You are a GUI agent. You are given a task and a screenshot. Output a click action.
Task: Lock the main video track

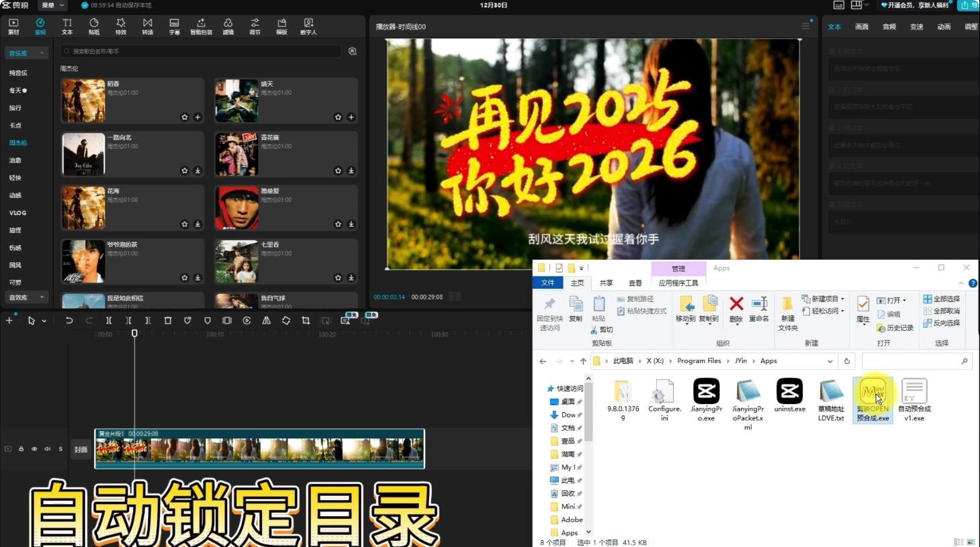click(21, 449)
